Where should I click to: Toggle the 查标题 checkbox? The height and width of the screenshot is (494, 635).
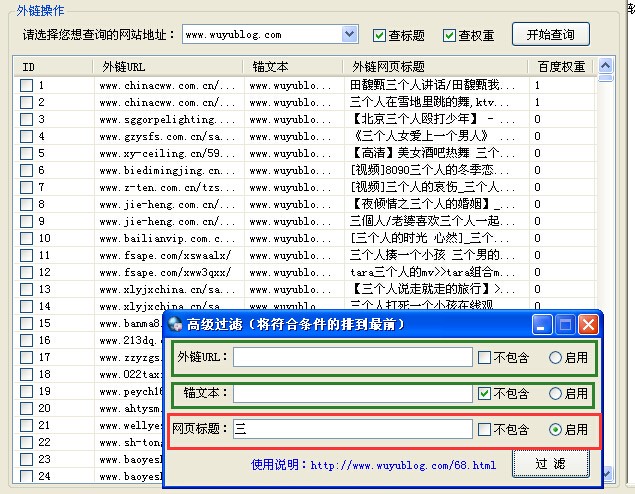[x=379, y=35]
